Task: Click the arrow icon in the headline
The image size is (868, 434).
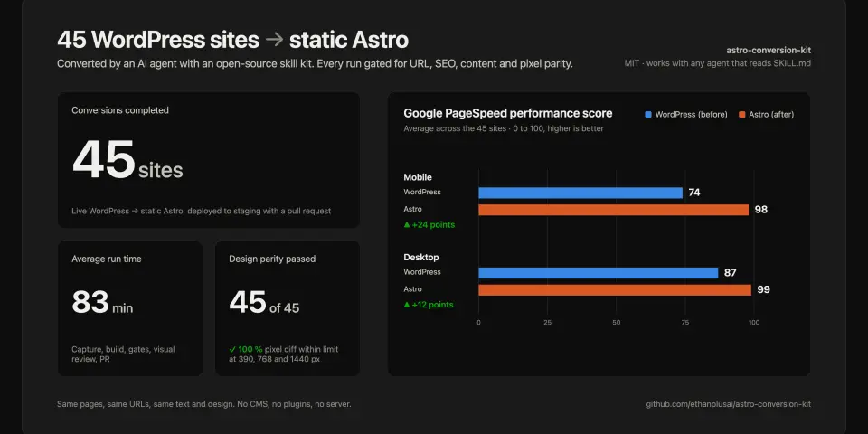Action: [x=274, y=40]
